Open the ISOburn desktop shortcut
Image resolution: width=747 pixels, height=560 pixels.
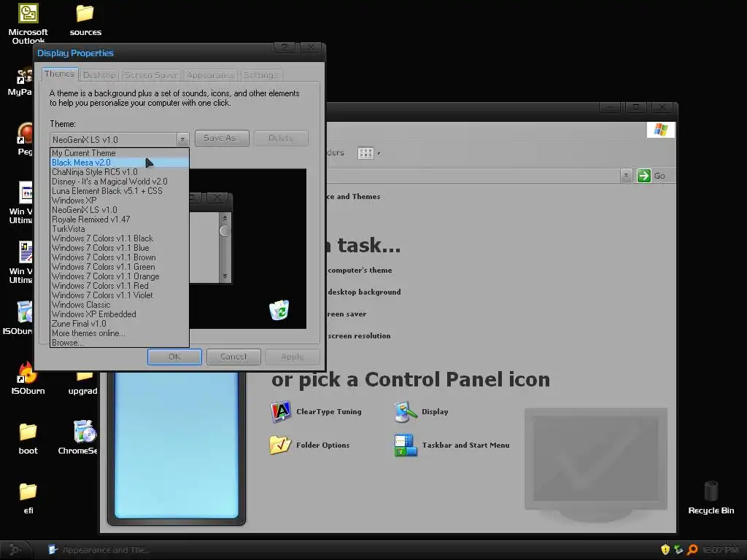[x=28, y=378]
